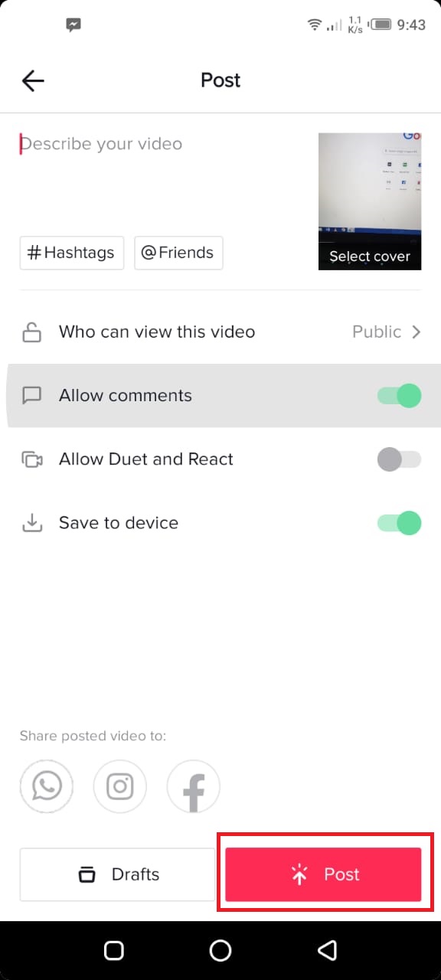Click the Drafts box icon
Viewport: 441px width, 980px height.
pyautogui.click(x=87, y=874)
